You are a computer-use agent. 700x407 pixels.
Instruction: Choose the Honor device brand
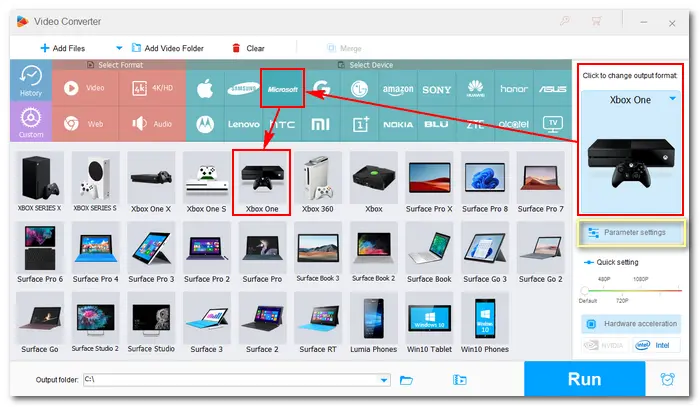[x=514, y=89]
